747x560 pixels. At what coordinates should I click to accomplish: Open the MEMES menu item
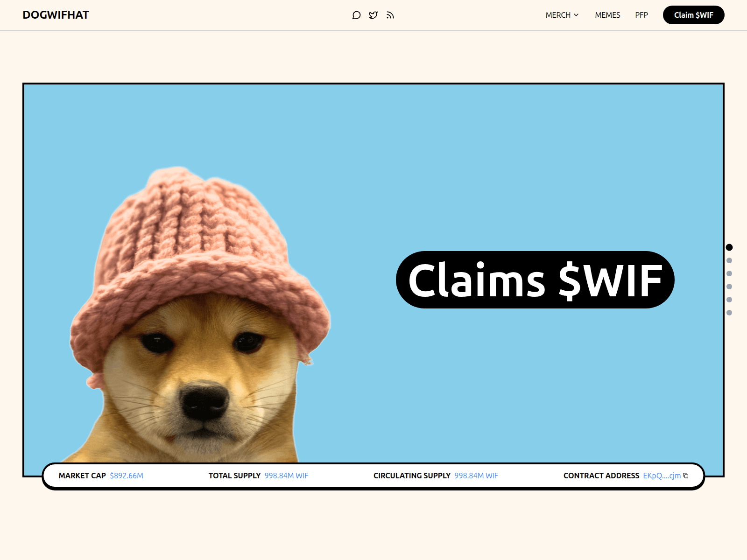[607, 15]
